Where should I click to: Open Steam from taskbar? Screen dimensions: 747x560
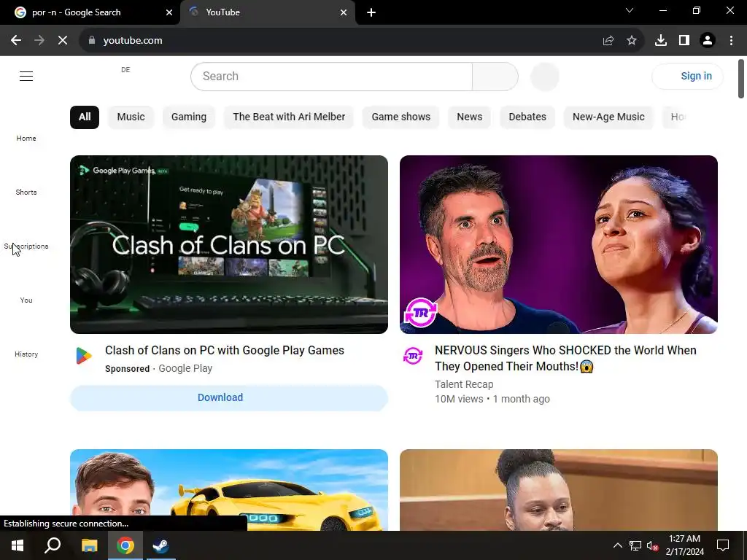(160, 545)
